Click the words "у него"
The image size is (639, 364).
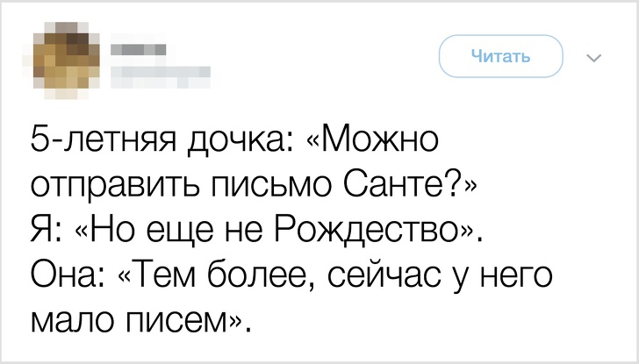click(x=502, y=277)
